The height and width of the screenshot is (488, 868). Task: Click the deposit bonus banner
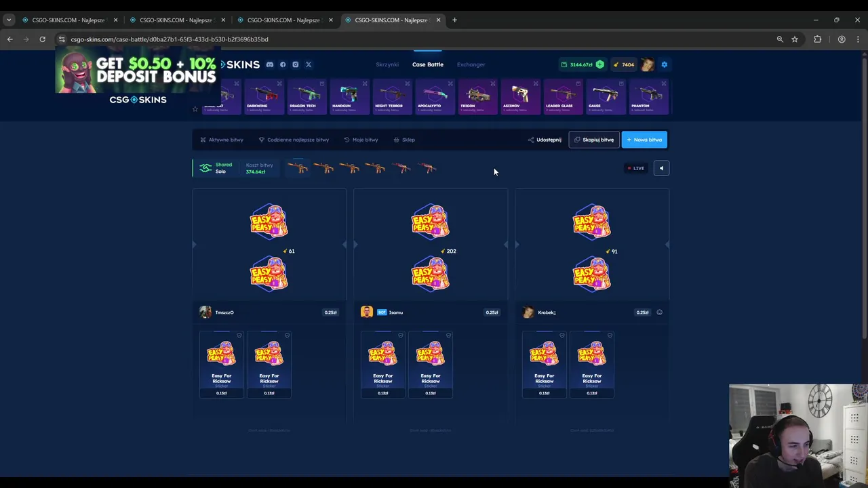coord(138,69)
